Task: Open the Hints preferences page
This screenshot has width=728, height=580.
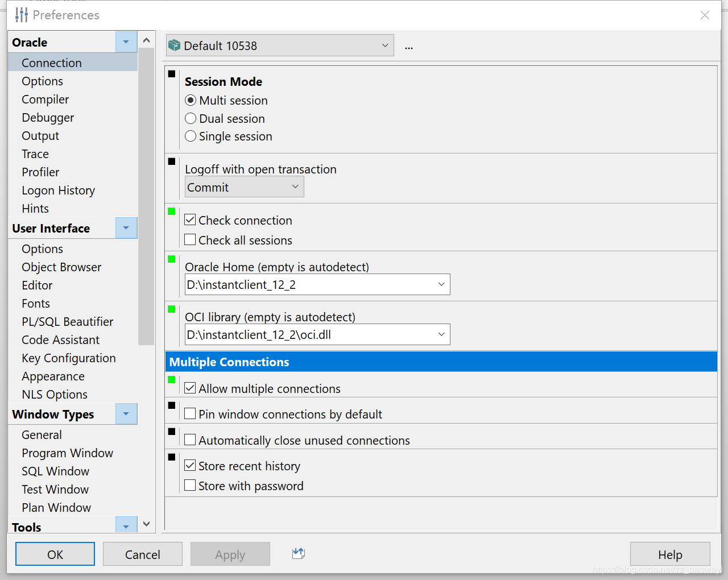Action: (35, 208)
